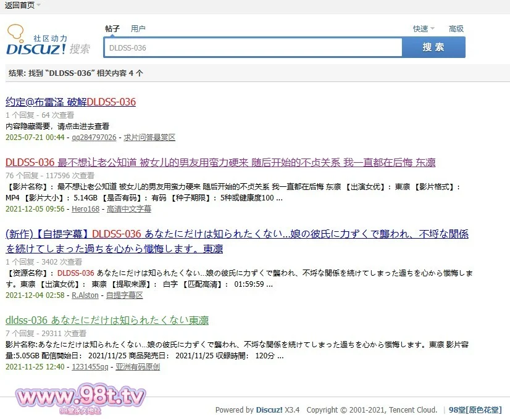Switch to the 帖子 search tab
The image size is (510, 420).
(x=112, y=28)
